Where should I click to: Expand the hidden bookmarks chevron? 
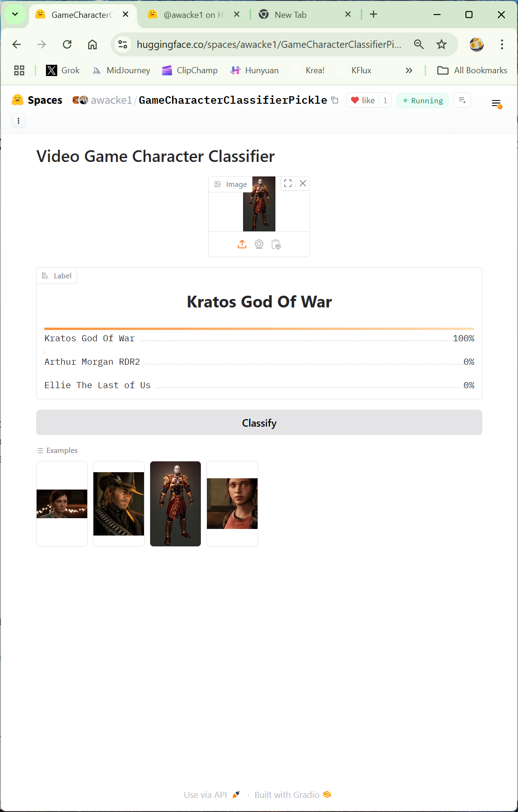pos(409,70)
